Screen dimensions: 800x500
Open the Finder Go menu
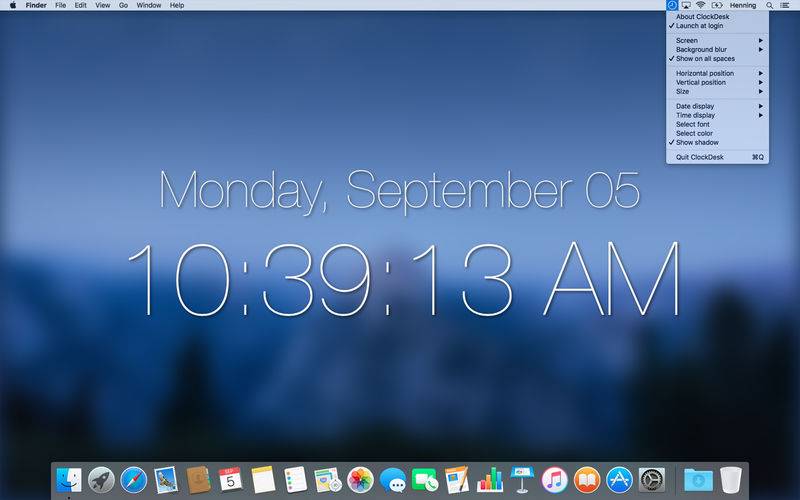click(x=123, y=5)
